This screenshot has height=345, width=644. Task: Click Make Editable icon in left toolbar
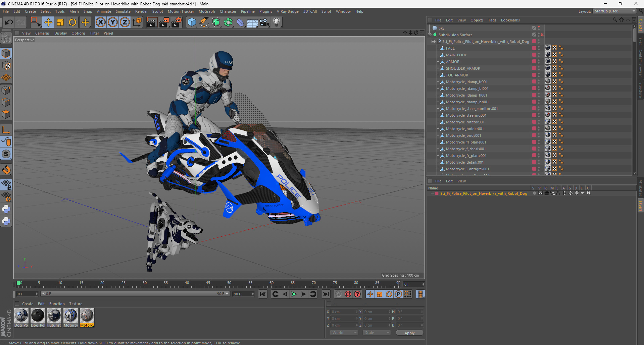[6, 38]
